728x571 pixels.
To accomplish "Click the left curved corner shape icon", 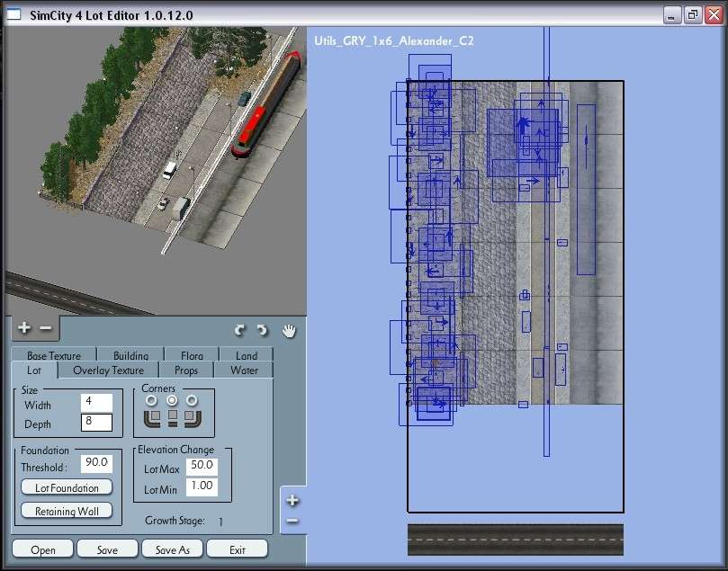I will click(152, 417).
